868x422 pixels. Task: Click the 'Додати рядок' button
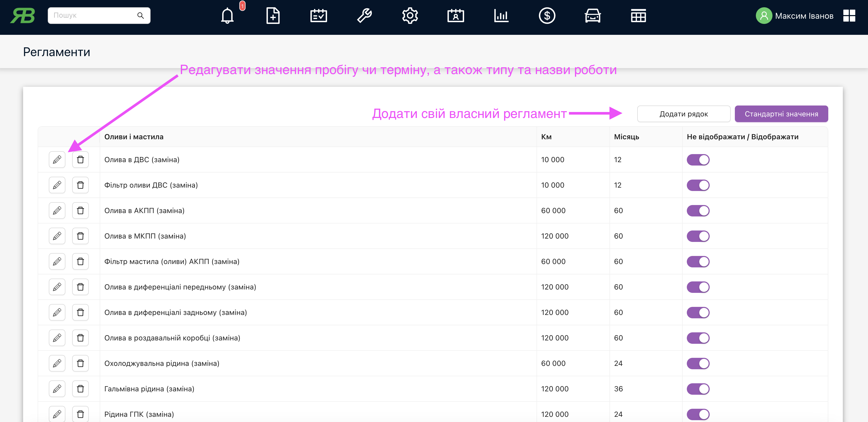click(x=683, y=114)
